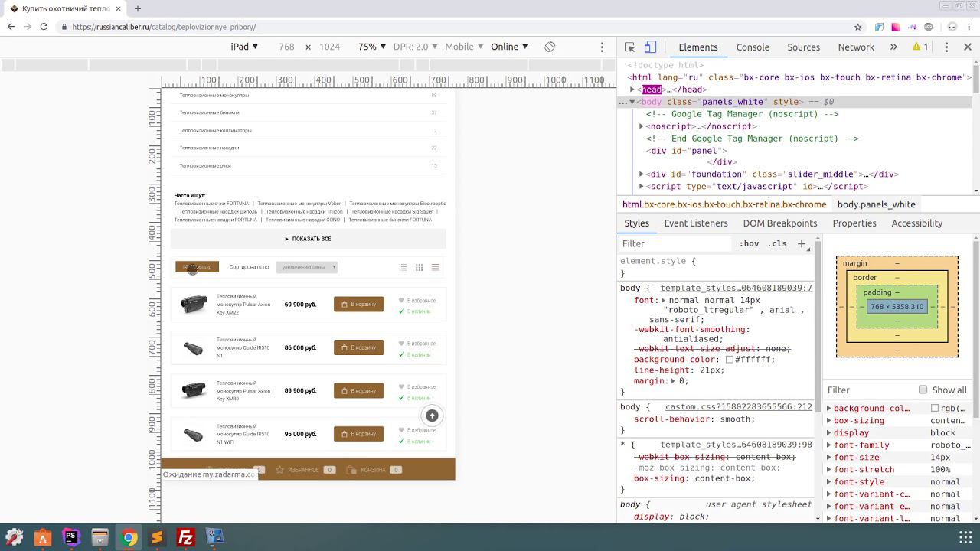Add the 69 900 руб. monocular to cart
Screen dimensions: 980x551
(358, 305)
